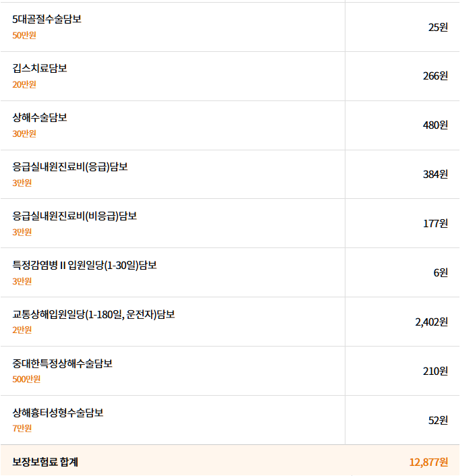Select the 상해흉터성형수술담보 row title

coord(58,413)
